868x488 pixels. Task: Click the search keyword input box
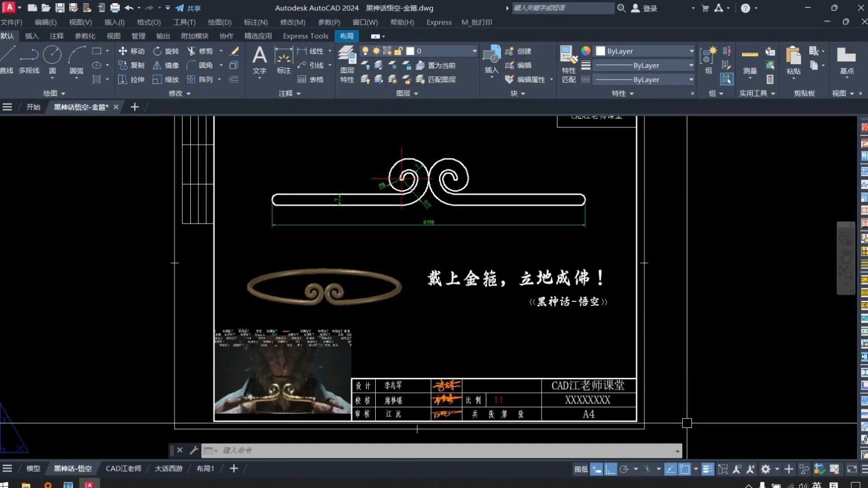(563, 8)
